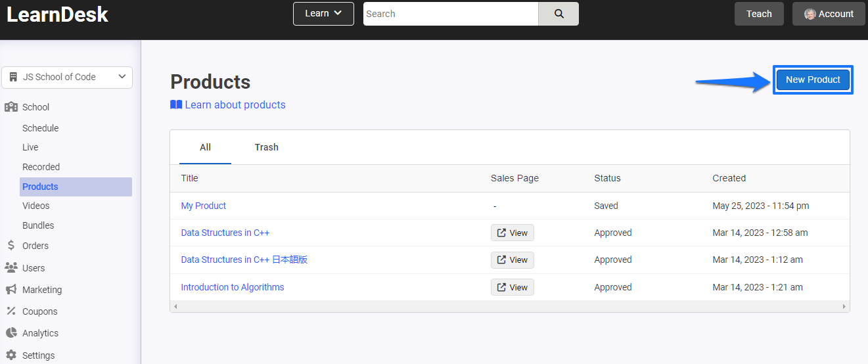Viewport: 868px width, 364px height.
Task: Open the Introduction to Algorithms product link
Action: [233, 287]
